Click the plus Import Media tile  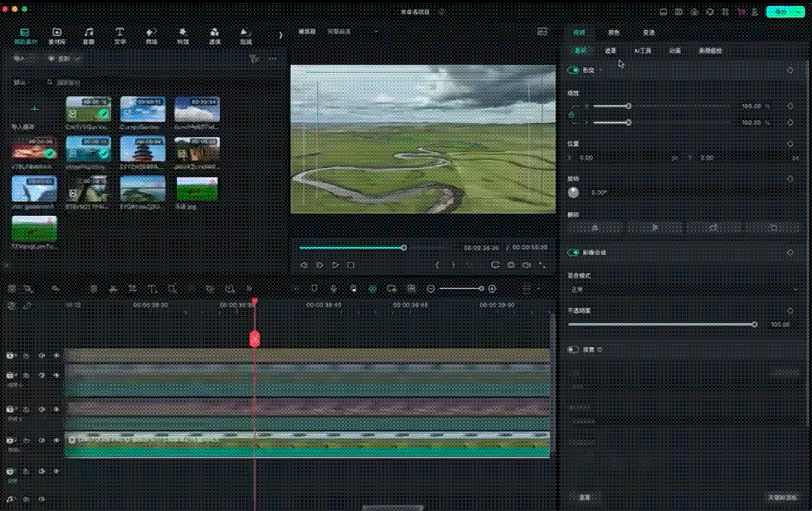(34, 109)
